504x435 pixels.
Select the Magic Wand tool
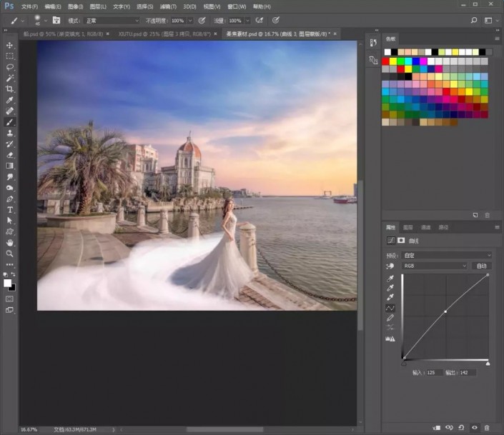tap(9, 78)
